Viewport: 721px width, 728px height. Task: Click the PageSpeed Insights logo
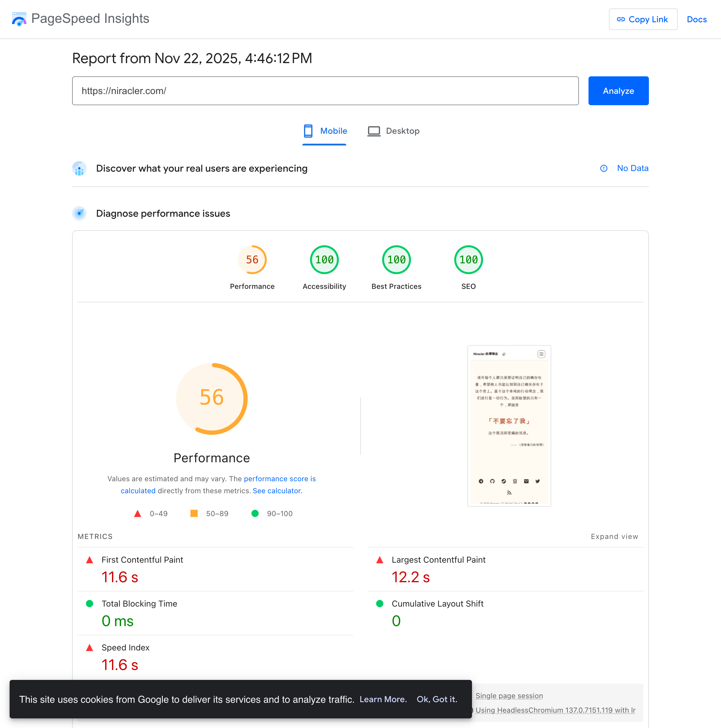(19, 18)
